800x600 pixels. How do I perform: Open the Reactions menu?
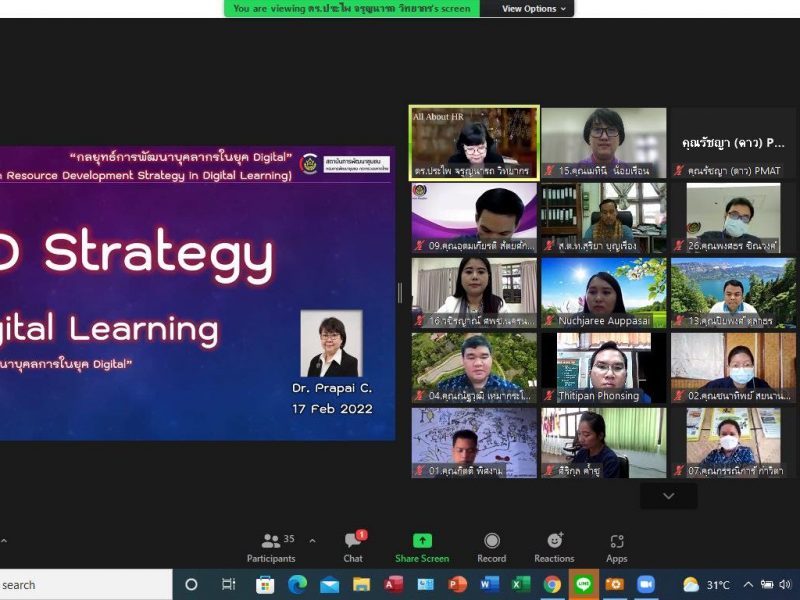(554, 546)
